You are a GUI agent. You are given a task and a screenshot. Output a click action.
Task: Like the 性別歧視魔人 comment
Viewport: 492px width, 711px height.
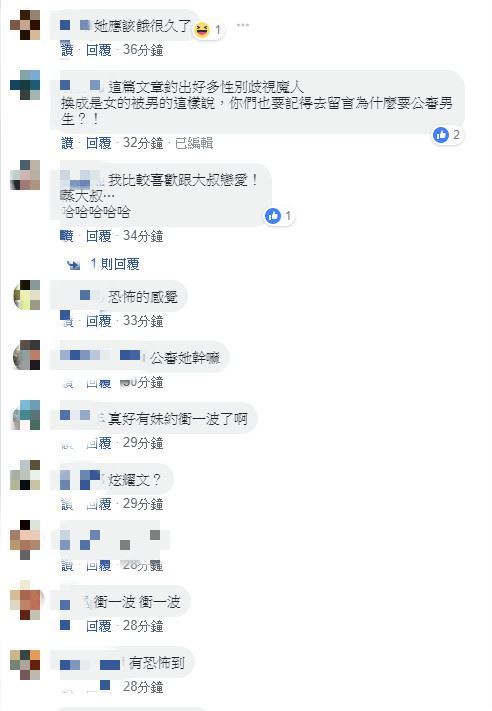[67, 143]
